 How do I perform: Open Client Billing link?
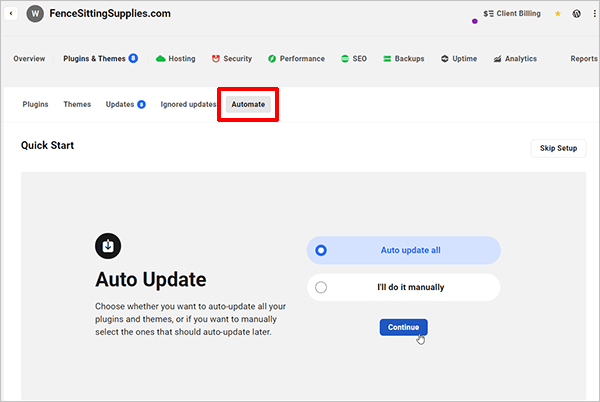click(513, 15)
